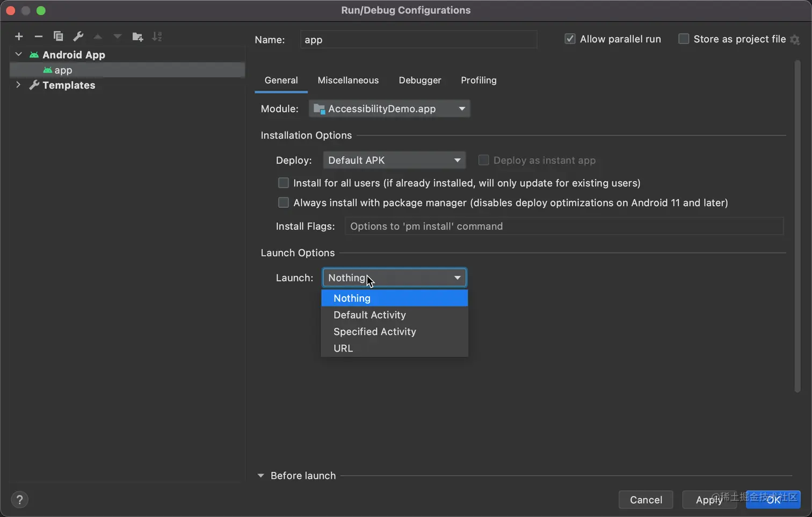Click the Launch Options heading

pos(298,253)
